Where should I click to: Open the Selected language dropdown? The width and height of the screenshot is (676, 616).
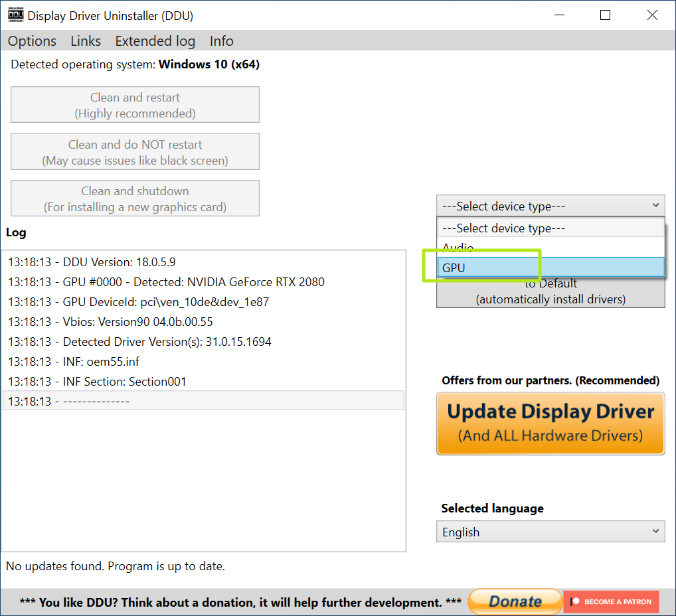[550, 531]
